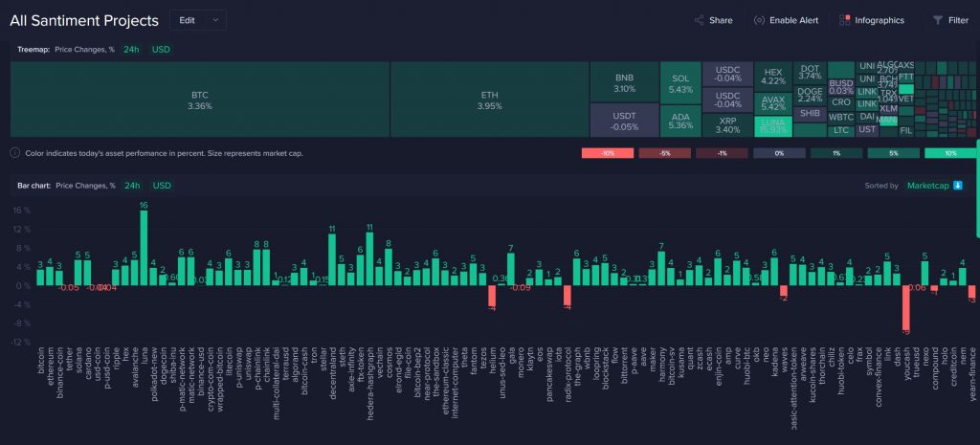
Task: Open Infographics via its grid icon
Action: pos(844,20)
